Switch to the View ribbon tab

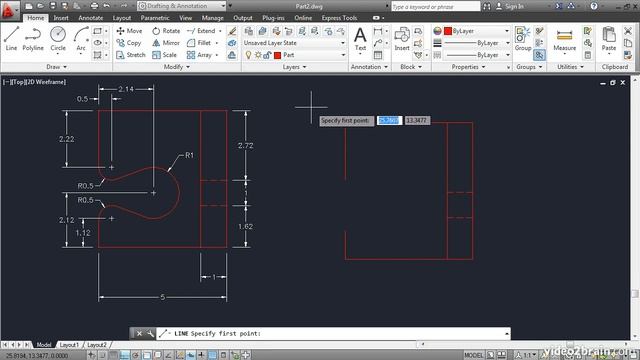point(185,18)
